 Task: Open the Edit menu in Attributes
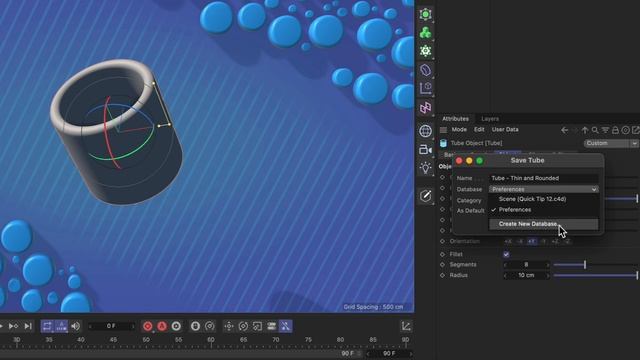[x=479, y=129]
